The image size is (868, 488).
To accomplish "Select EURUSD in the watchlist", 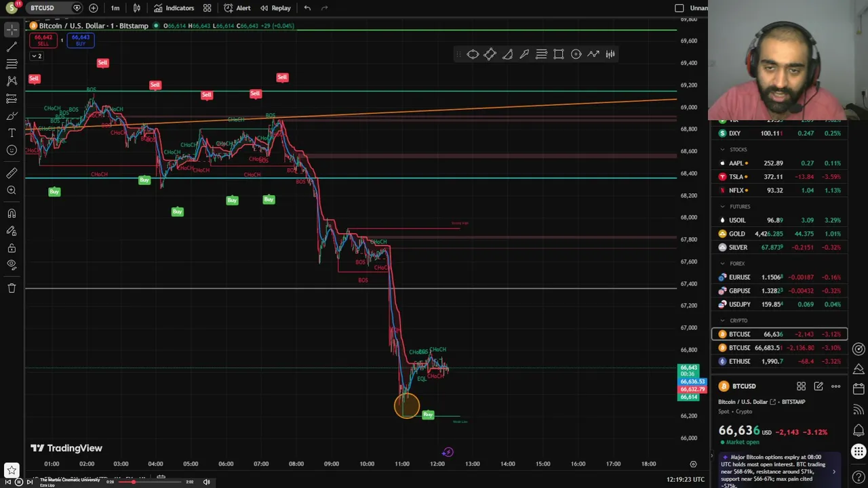I will tap(779, 277).
